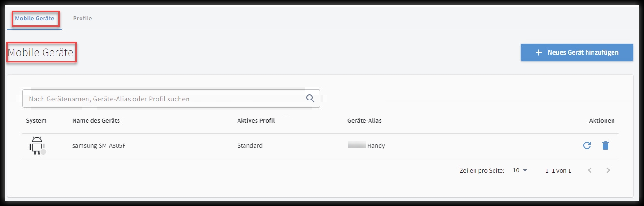Click the gray status dot on Android icon
Screen dimensions: 644x206
(x=43, y=152)
